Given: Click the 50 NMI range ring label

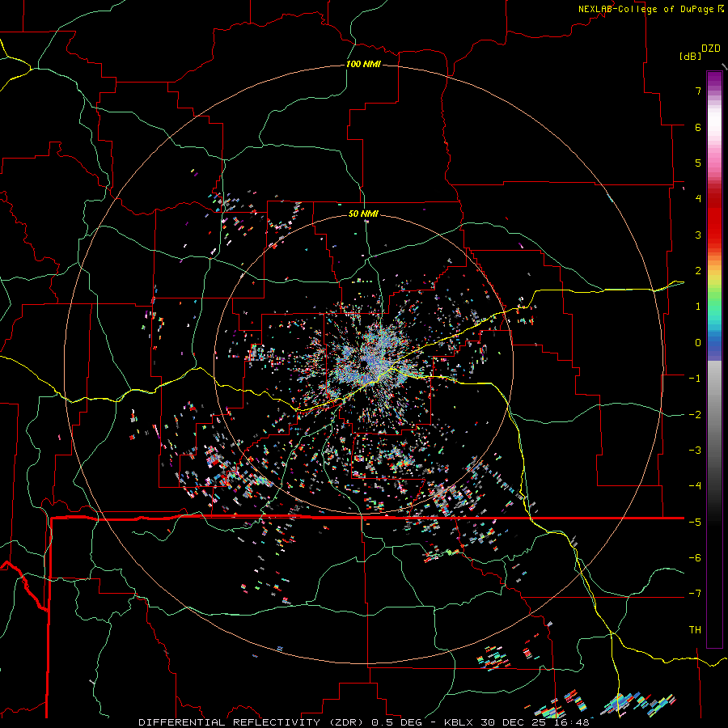Looking at the screenshot, I should pyautogui.click(x=363, y=214).
